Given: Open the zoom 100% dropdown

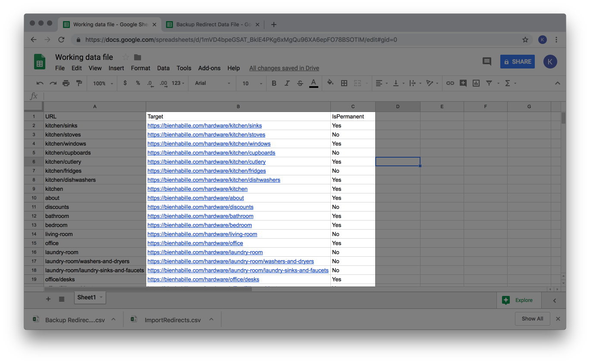Looking at the screenshot, I should click(x=103, y=83).
